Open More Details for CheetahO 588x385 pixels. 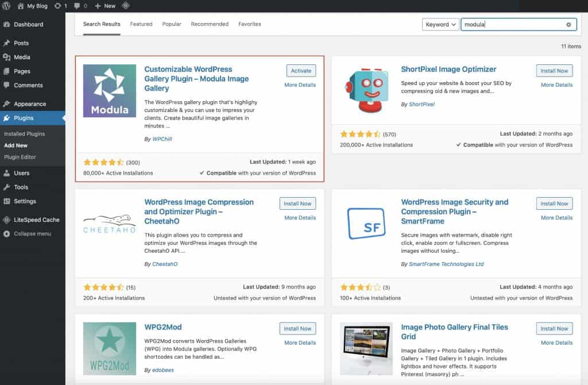[300, 218]
